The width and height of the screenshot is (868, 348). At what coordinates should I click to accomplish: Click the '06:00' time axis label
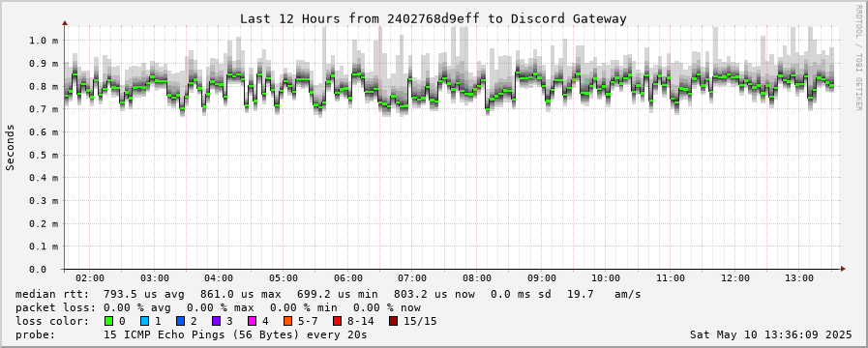(348, 278)
